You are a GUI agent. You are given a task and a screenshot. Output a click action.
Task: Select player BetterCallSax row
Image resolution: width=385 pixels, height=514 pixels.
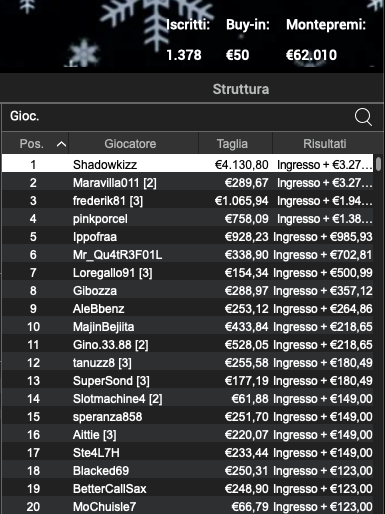coord(187,489)
